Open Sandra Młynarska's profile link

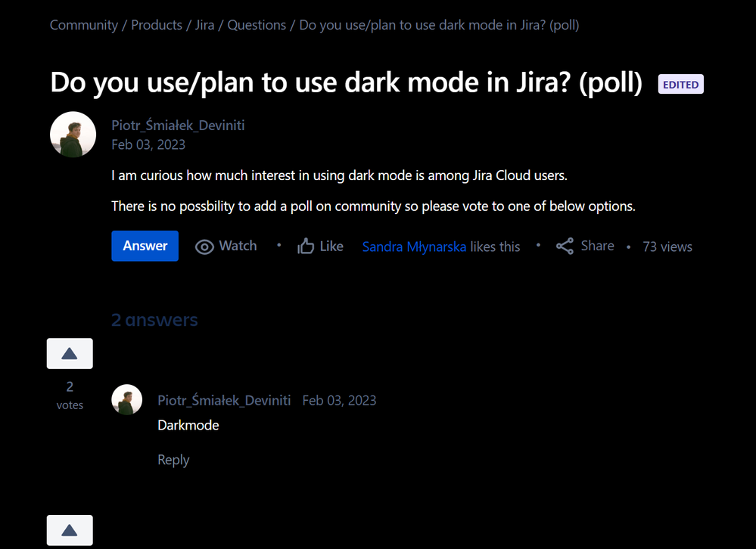[x=413, y=246]
